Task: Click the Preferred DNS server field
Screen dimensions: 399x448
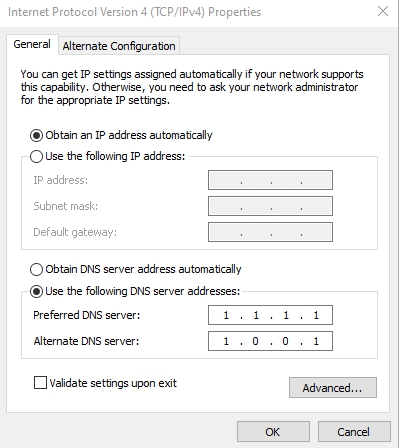Action: 270,315
